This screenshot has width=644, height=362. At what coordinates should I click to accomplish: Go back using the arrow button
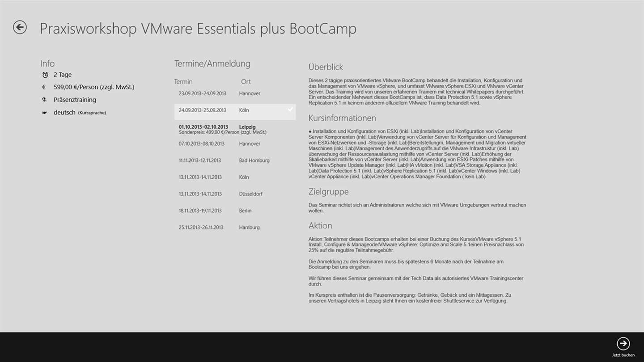coord(20,27)
